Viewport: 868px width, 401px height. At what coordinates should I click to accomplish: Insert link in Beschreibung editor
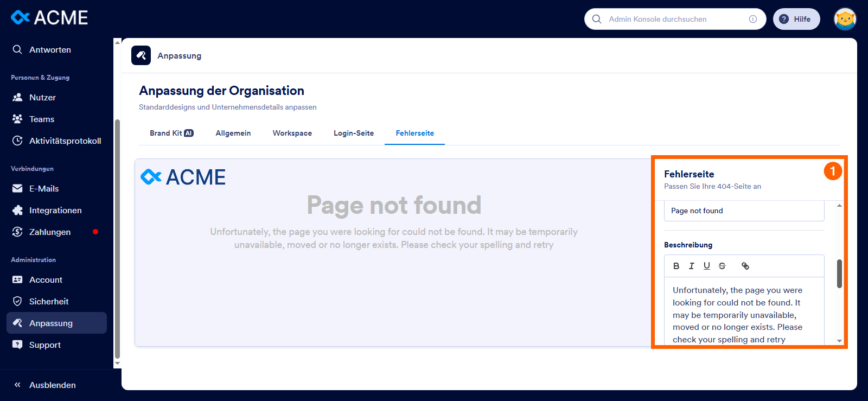745,266
